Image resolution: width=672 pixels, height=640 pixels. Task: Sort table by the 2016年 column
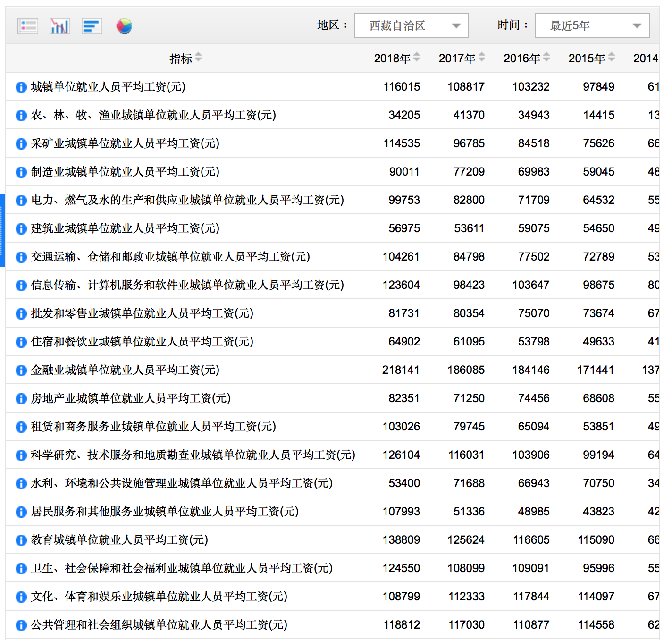[546, 58]
